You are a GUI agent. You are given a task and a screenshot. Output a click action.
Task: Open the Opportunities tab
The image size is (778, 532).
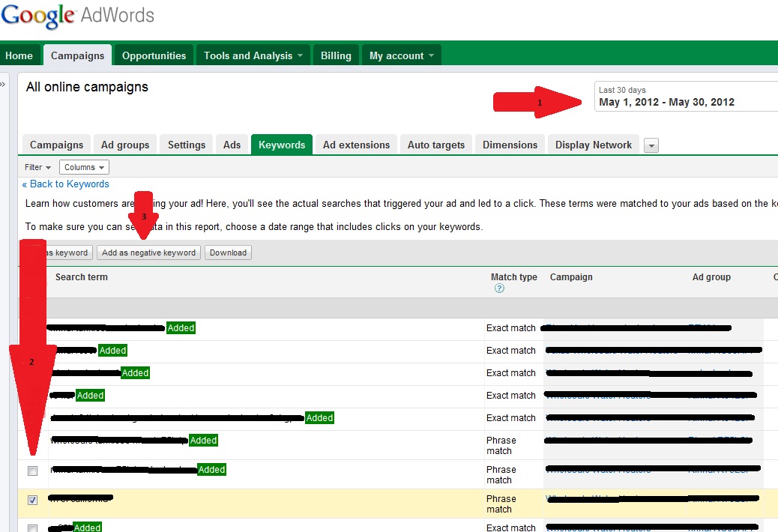coord(154,55)
